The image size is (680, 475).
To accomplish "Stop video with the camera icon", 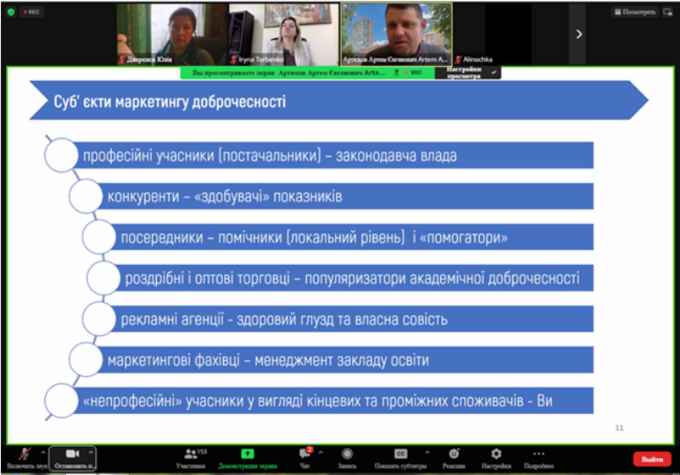I will 72,454.
